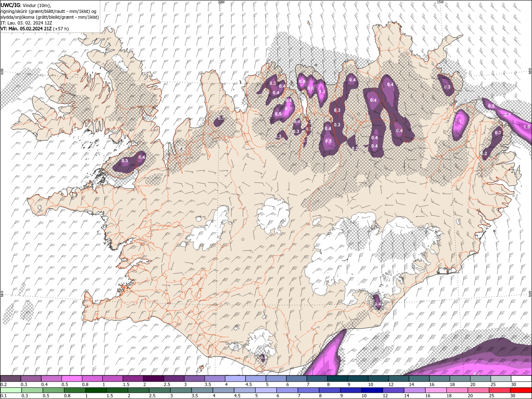Click the dark teal 8 swatch in the upper legend
The image size is (532, 399).
(337, 379)
